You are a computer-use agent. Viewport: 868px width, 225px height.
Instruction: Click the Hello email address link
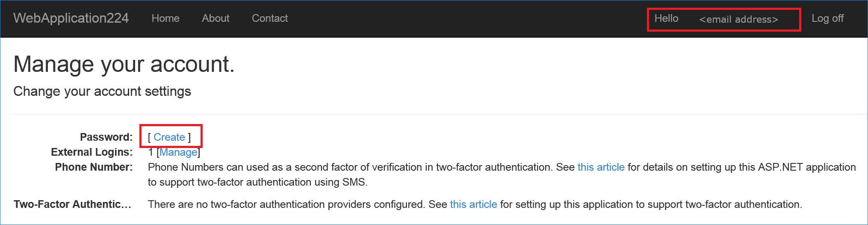point(723,19)
